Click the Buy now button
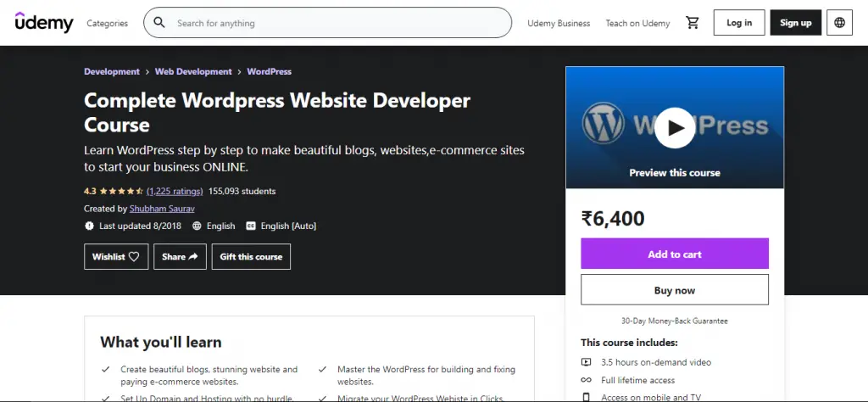This screenshot has height=402, width=868. click(x=675, y=290)
